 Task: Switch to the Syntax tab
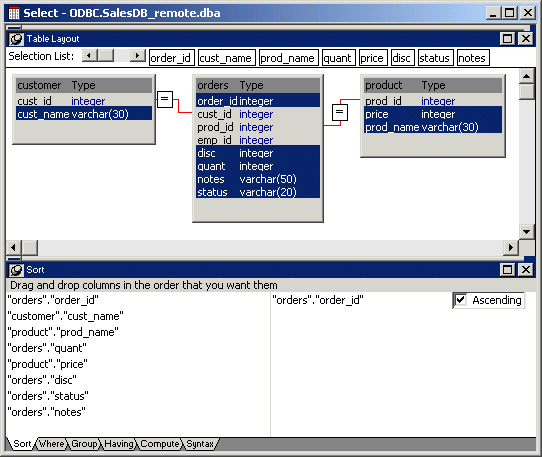pos(200,444)
